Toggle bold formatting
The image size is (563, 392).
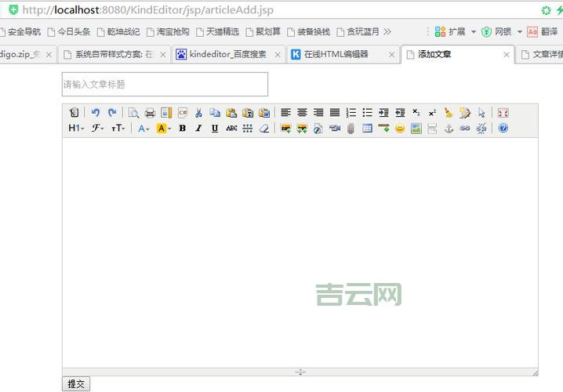[182, 129]
